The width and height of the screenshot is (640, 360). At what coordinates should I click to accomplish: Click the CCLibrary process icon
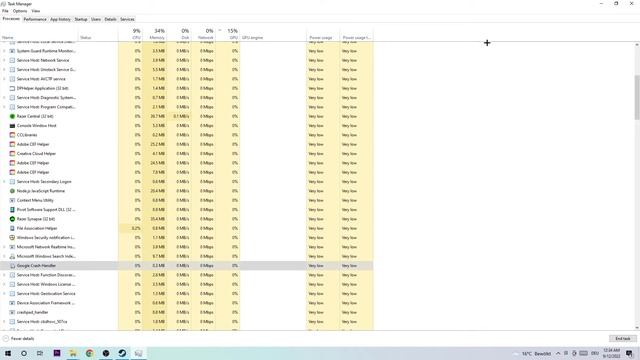pyautogui.click(x=12, y=135)
